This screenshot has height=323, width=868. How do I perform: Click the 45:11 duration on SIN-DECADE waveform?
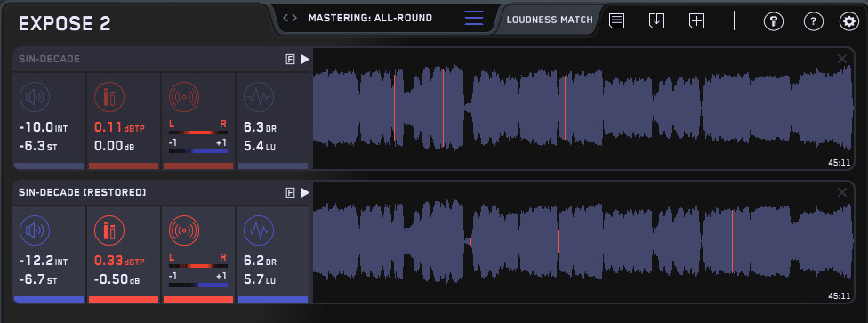840,163
